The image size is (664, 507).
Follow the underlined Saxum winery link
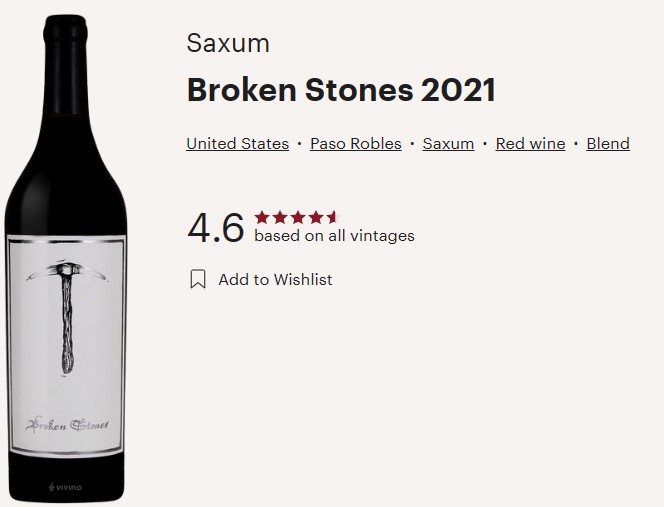point(448,144)
